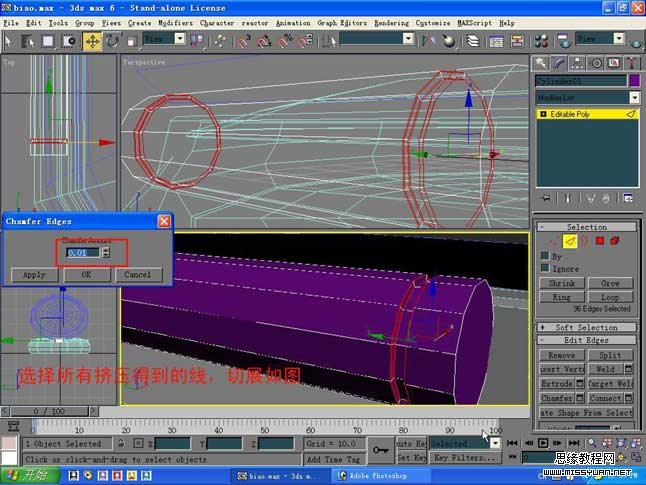
Task: Open the Render Type dropdown in toolbar
Action: coord(599,39)
